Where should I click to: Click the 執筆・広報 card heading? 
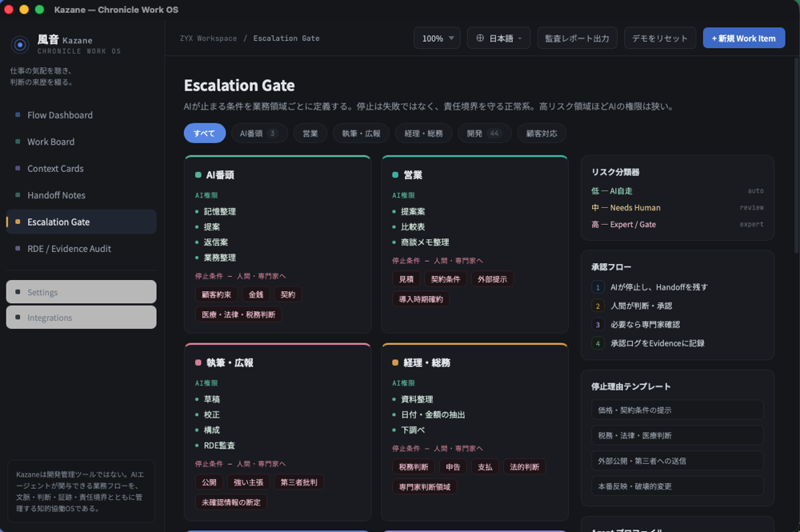(x=230, y=362)
